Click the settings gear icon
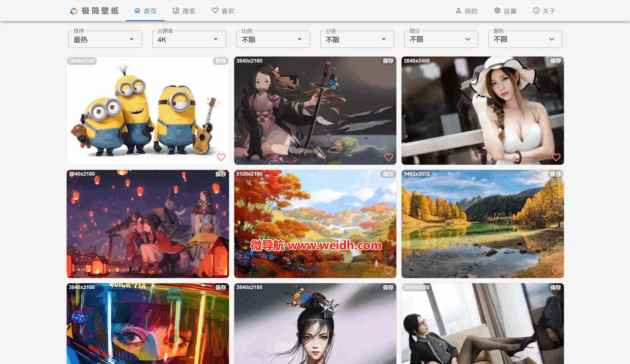This screenshot has height=364, width=630. [x=497, y=11]
